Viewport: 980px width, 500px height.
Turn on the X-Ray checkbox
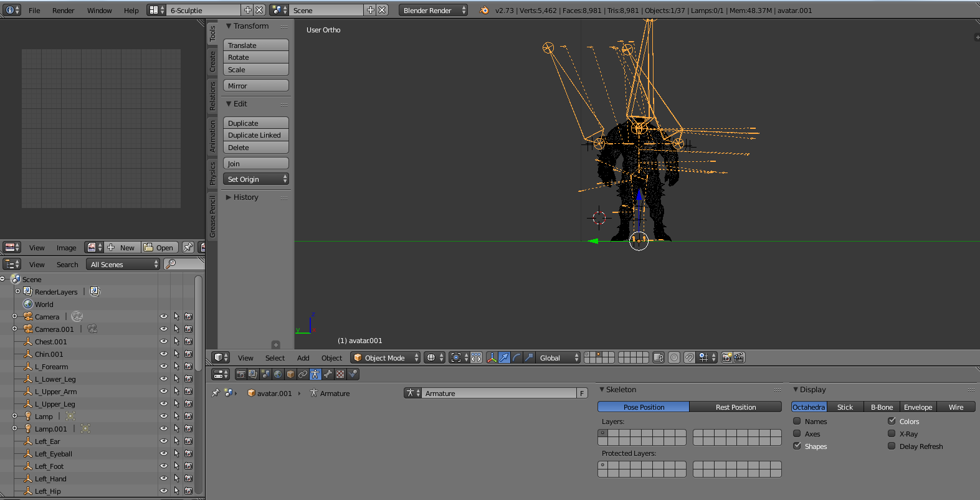(892, 433)
